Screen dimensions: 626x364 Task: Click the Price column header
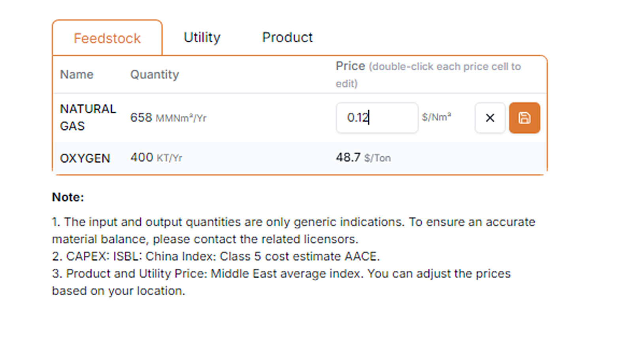coord(350,66)
